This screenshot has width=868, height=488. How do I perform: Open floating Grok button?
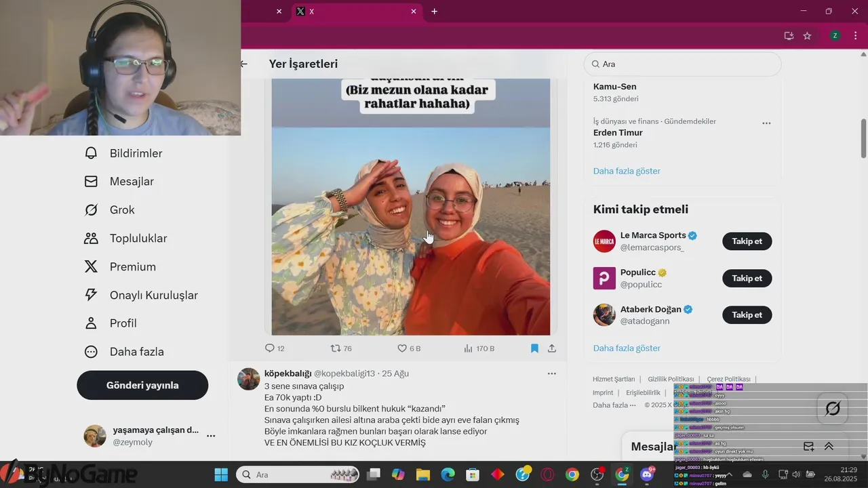point(833,409)
